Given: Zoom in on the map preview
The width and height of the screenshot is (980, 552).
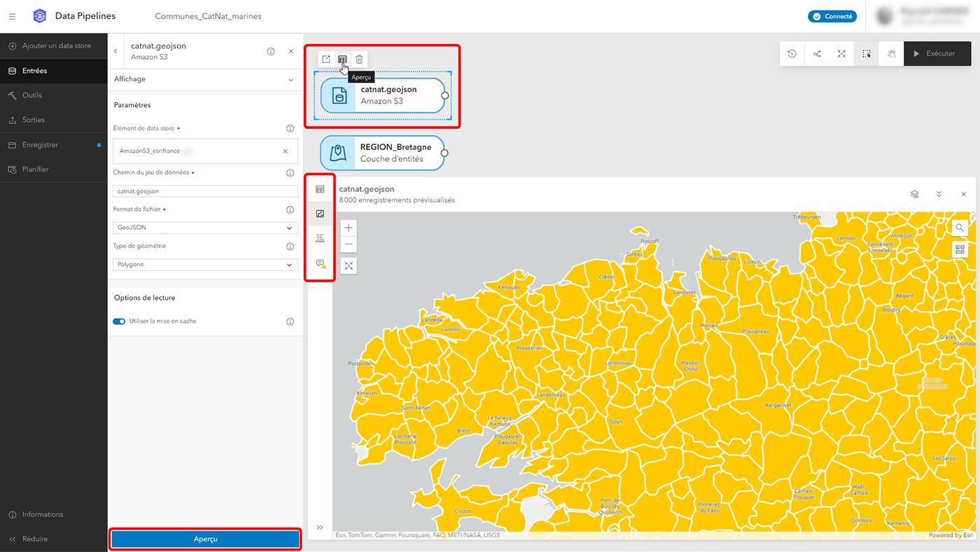Looking at the screenshot, I should click(349, 228).
